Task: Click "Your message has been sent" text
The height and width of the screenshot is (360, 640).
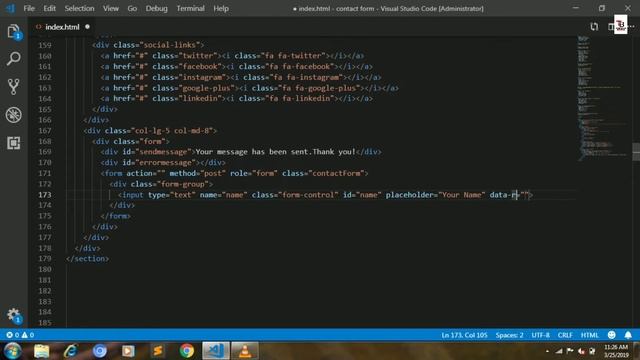Action: 251,152
